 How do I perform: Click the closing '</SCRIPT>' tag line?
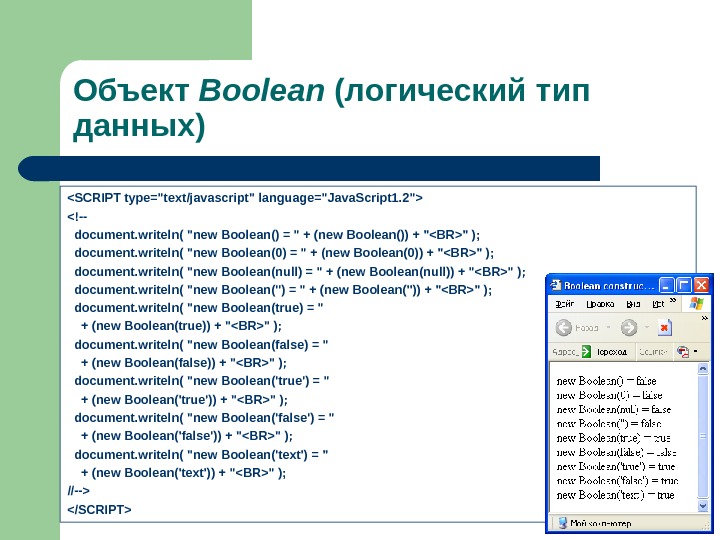pyautogui.click(x=99, y=510)
